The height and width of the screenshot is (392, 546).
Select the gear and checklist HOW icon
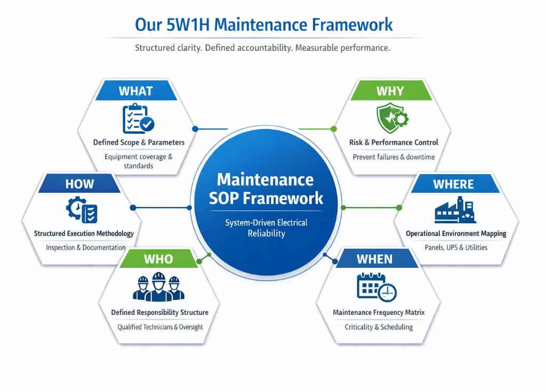point(81,210)
